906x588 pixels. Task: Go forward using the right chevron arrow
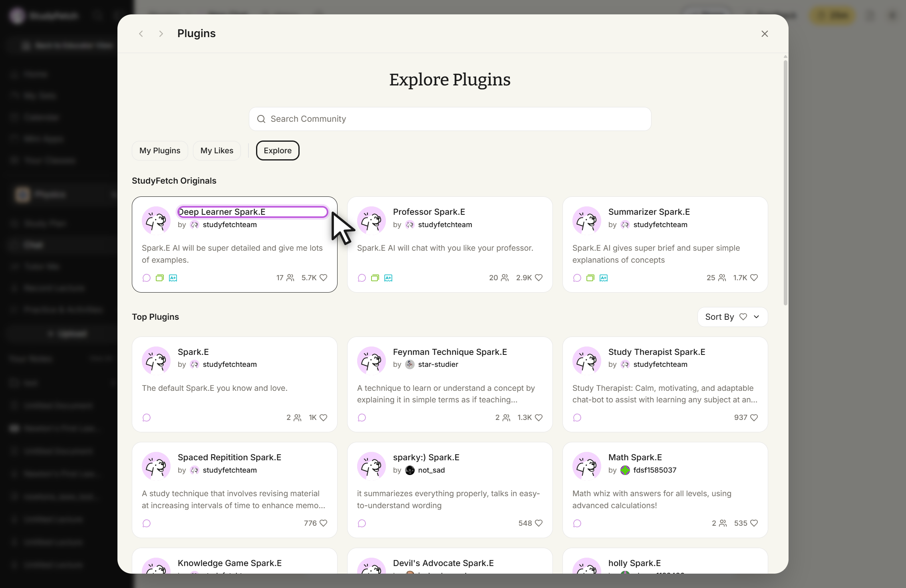[161, 34]
